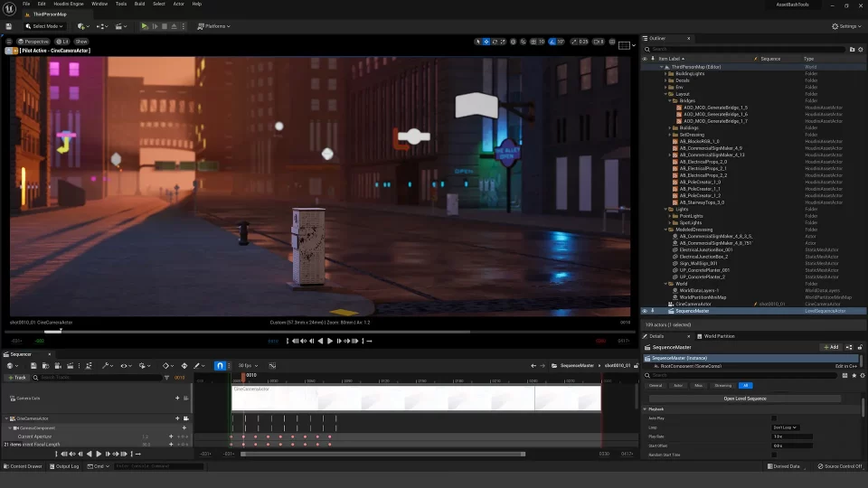
Task: Click the lock icon in Details panel
Action: pyautogui.click(x=860, y=347)
